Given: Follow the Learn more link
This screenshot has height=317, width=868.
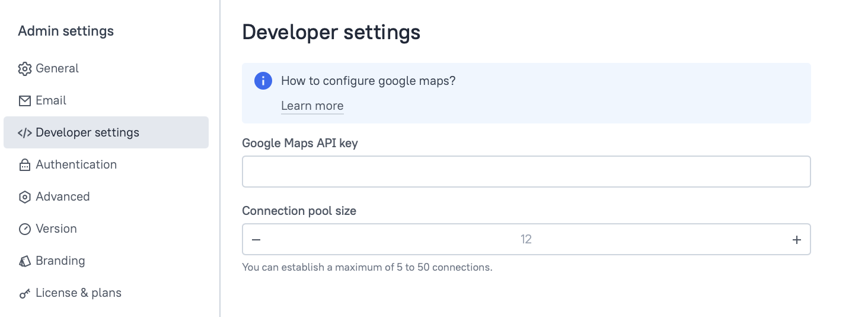Looking at the screenshot, I should (x=312, y=106).
